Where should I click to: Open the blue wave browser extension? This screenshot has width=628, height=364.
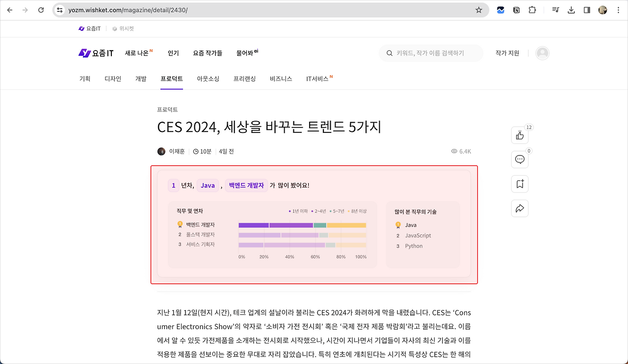[500, 10]
